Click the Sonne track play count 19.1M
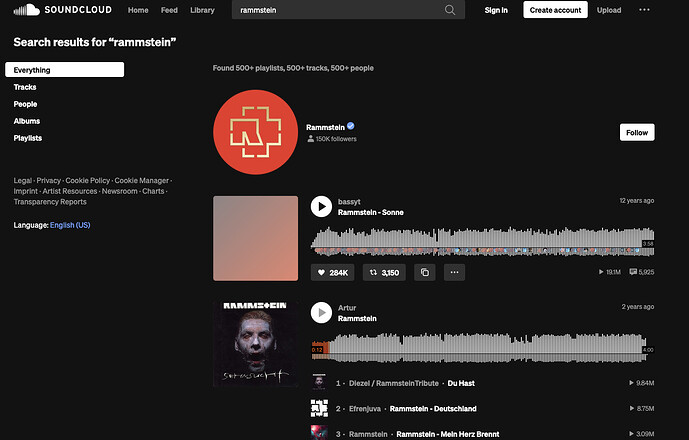Viewport: 689px width, 440px height. tap(609, 272)
